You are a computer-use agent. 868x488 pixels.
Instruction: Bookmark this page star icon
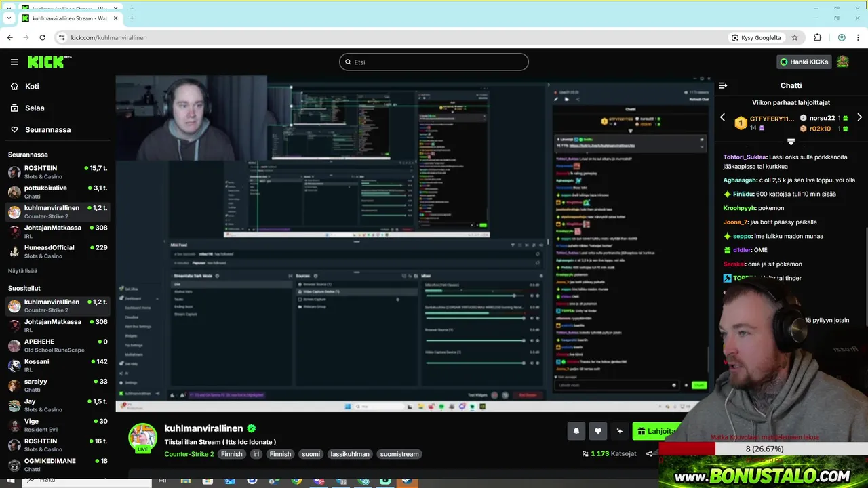click(x=795, y=37)
